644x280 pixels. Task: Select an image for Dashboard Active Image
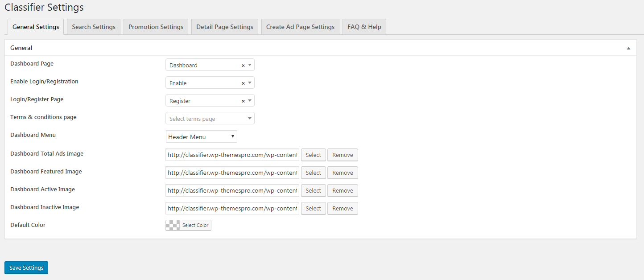pyautogui.click(x=313, y=190)
